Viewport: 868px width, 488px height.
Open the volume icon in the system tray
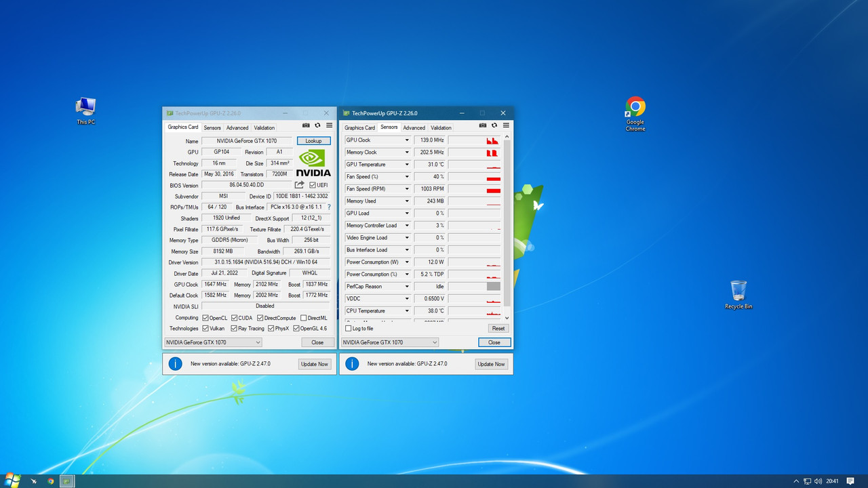tap(818, 481)
